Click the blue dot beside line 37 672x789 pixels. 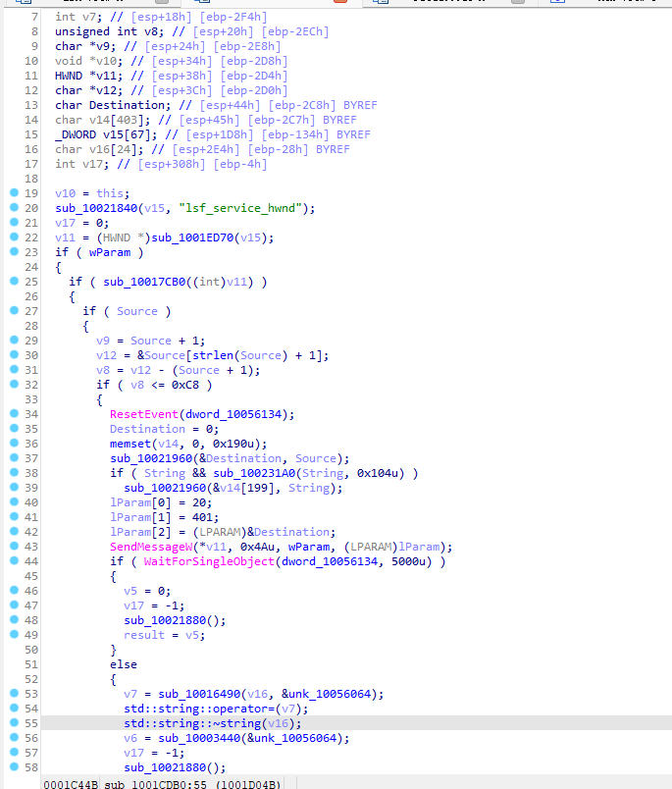pos(14,458)
